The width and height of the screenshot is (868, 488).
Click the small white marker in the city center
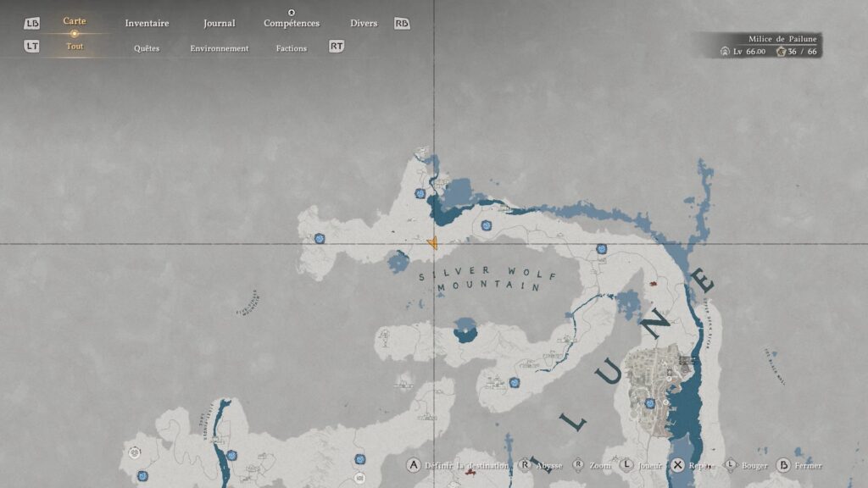tap(670, 379)
